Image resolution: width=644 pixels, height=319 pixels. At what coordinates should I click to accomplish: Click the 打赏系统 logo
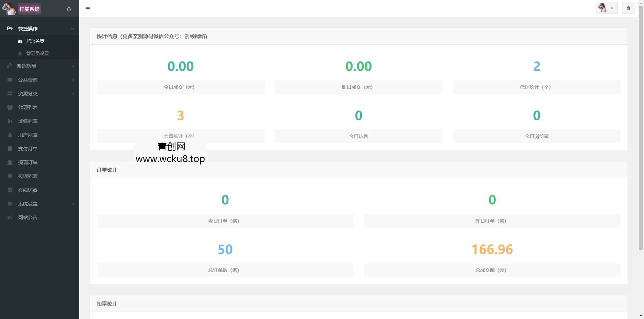click(x=29, y=9)
